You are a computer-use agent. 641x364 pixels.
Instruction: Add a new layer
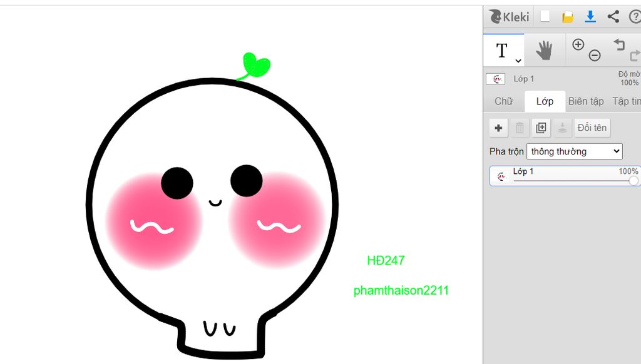(498, 128)
